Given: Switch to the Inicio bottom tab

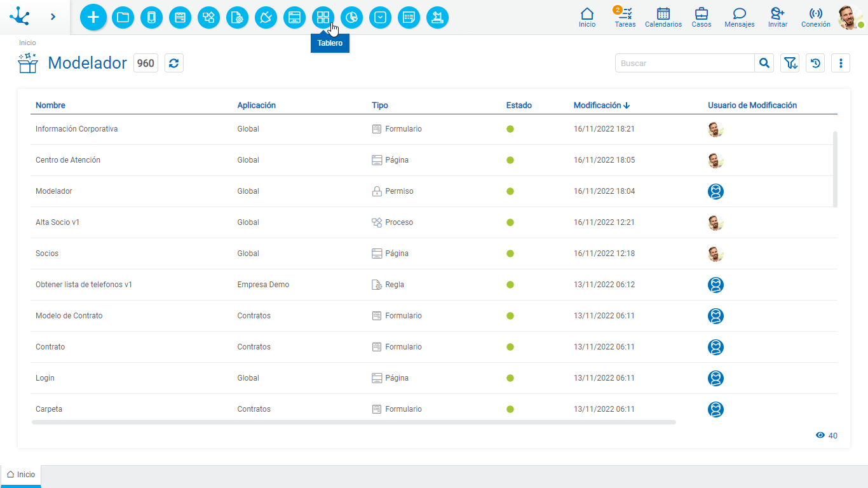Looking at the screenshot, I should 21,475.
